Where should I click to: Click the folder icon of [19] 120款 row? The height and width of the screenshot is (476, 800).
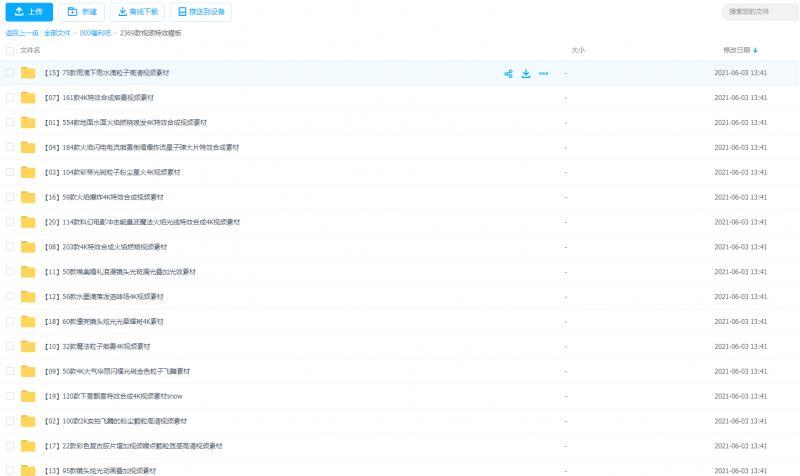click(x=28, y=396)
